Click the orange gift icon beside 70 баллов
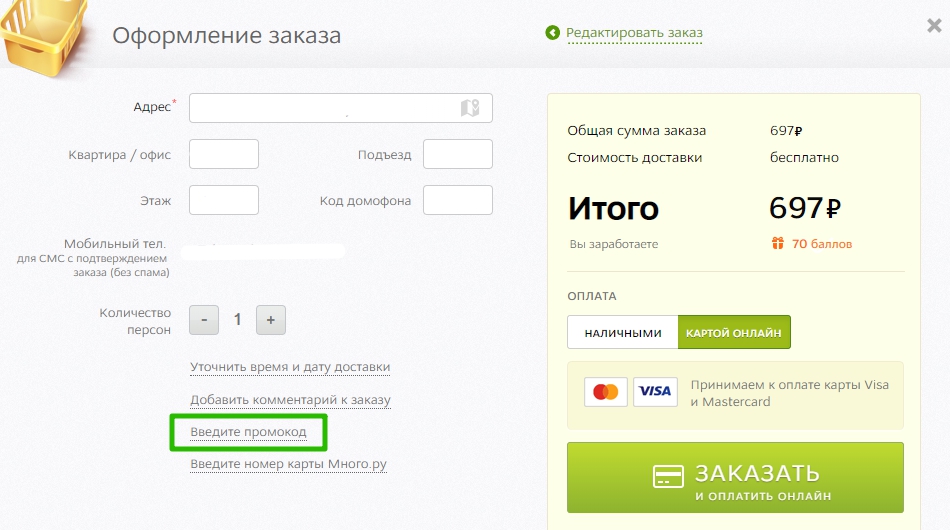Viewport: 950px width, 530px height. [x=777, y=244]
